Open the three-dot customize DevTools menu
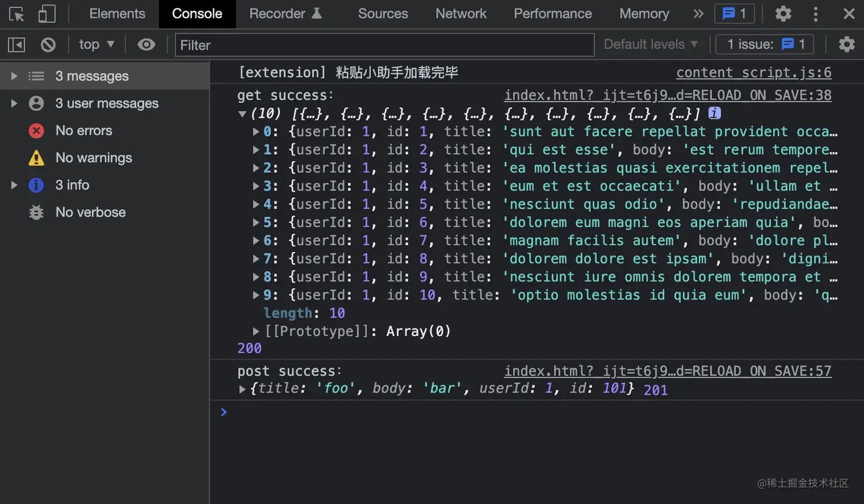 (815, 14)
